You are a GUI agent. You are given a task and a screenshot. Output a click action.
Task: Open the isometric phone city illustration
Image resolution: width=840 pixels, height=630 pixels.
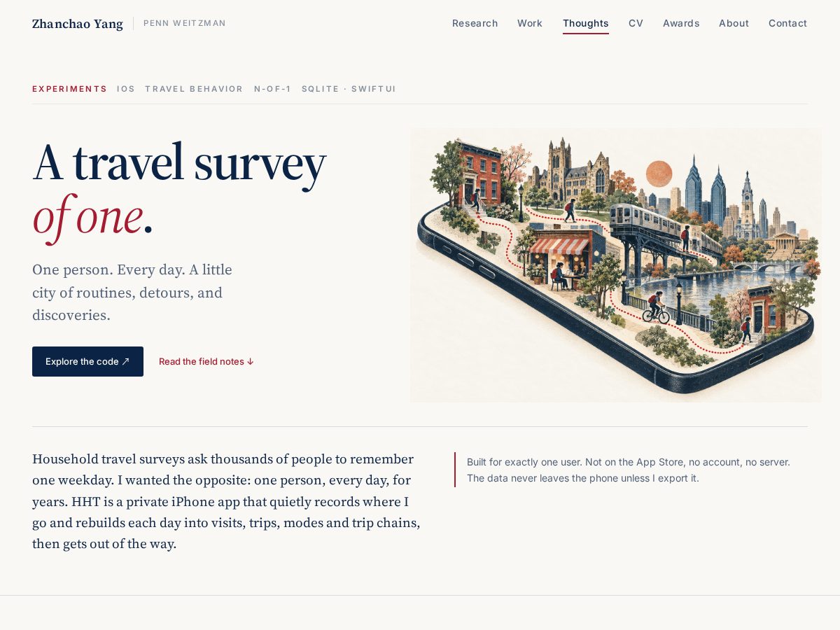click(x=616, y=265)
